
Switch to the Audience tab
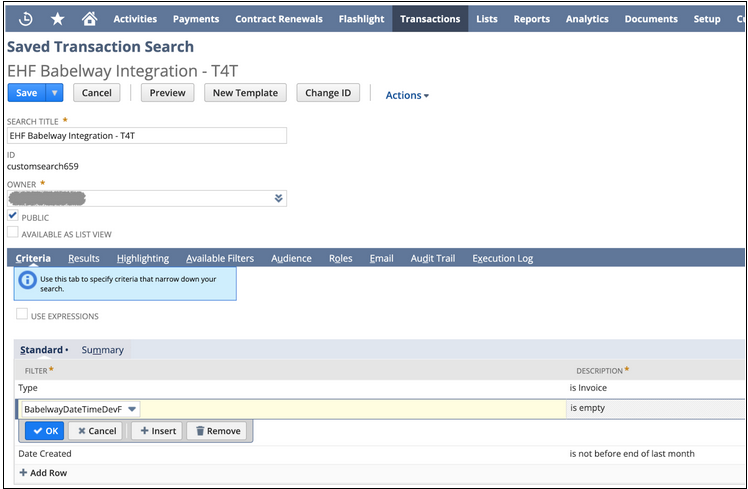[291, 259]
